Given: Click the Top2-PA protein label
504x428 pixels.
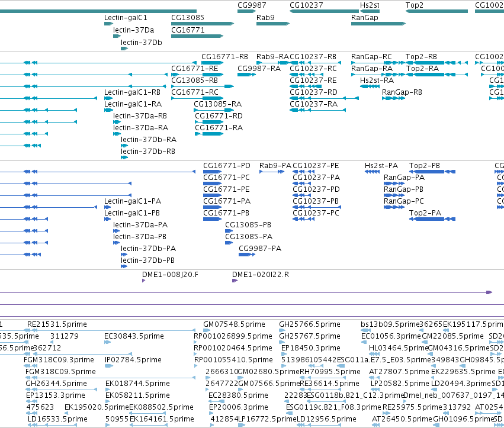Looking at the screenshot, I should [x=425, y=213].
